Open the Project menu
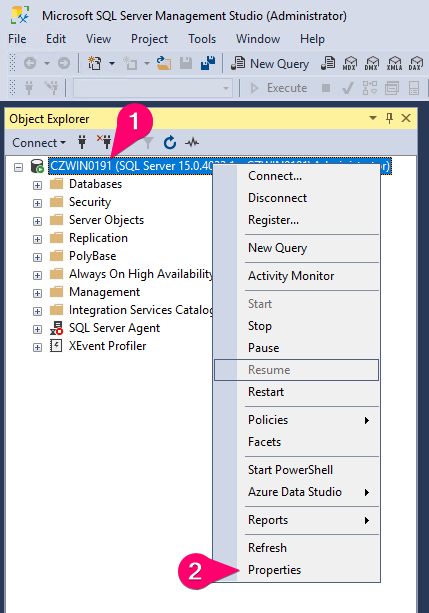 pyautogui.click(x=149, y=39)
